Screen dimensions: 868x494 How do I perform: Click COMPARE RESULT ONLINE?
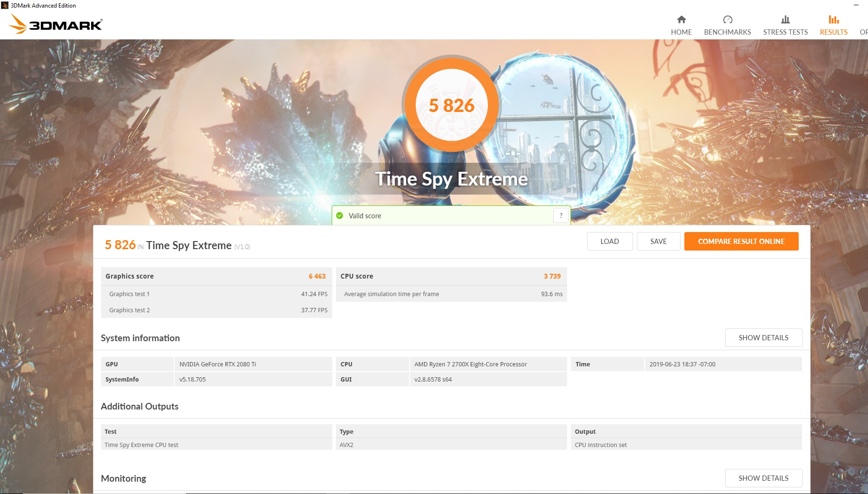point(741,241)
